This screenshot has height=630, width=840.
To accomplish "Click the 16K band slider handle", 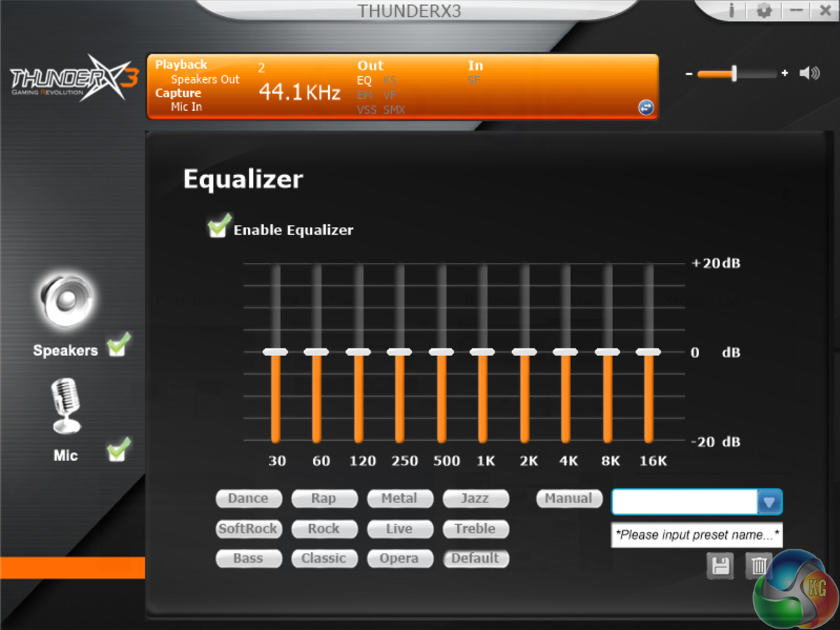I will tap(649, 352).
